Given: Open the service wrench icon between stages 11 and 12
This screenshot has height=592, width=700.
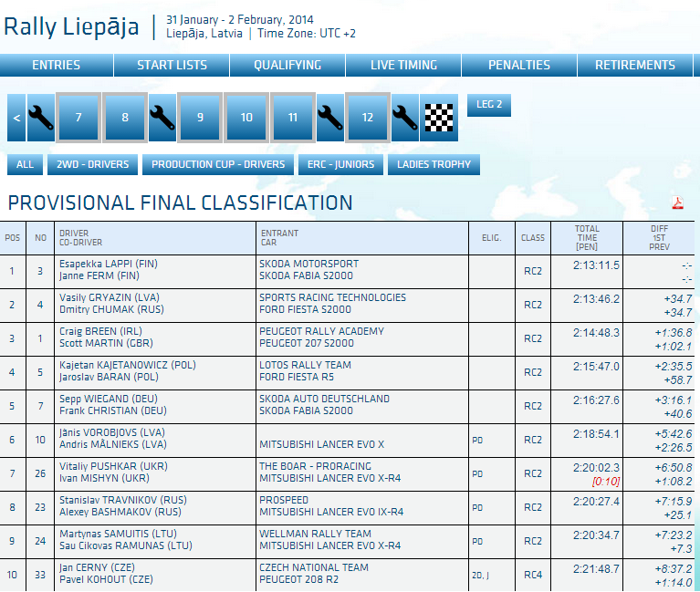Looking at the screenshot, I should tap(330, 118).
